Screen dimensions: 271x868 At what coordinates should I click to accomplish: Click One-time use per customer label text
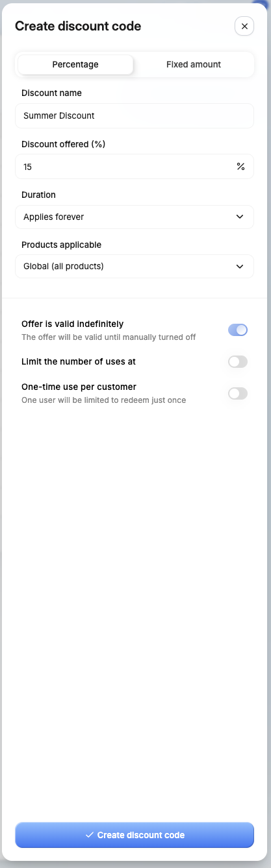79,387
